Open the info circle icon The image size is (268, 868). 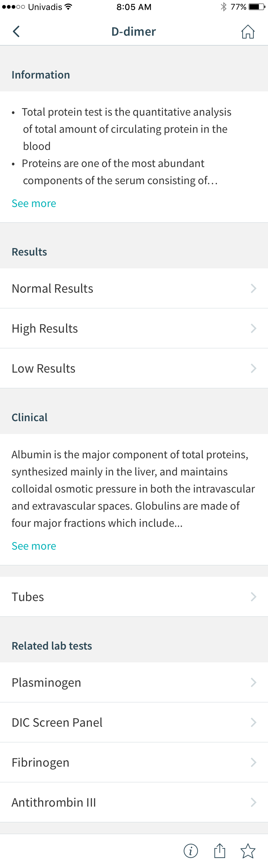(190, 851)
